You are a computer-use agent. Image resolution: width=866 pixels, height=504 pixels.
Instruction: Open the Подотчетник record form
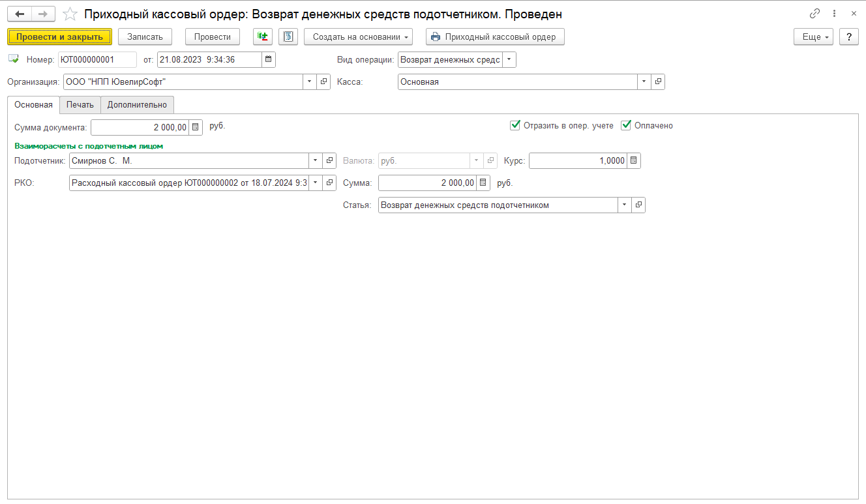click(330, 160)
